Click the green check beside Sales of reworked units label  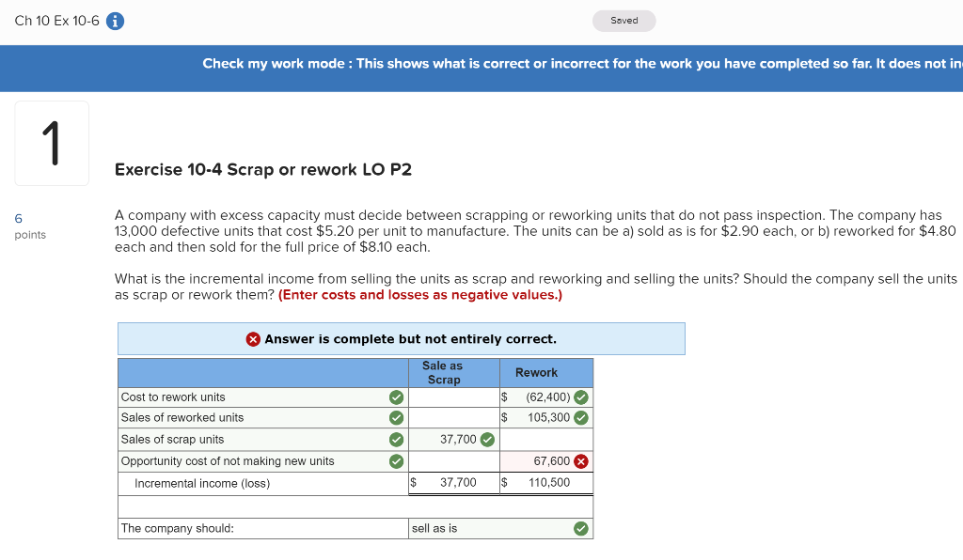396,418
